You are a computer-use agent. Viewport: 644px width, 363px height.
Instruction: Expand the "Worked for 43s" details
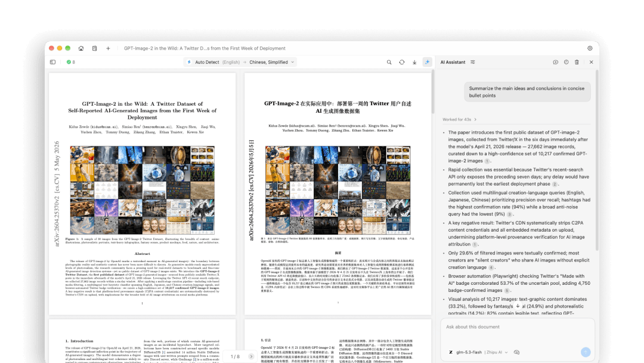[460, 119]
